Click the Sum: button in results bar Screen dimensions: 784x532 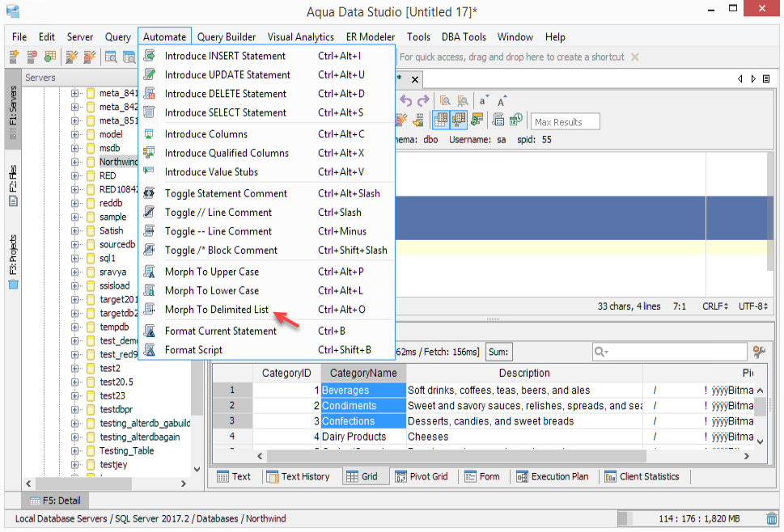(498, 352)
